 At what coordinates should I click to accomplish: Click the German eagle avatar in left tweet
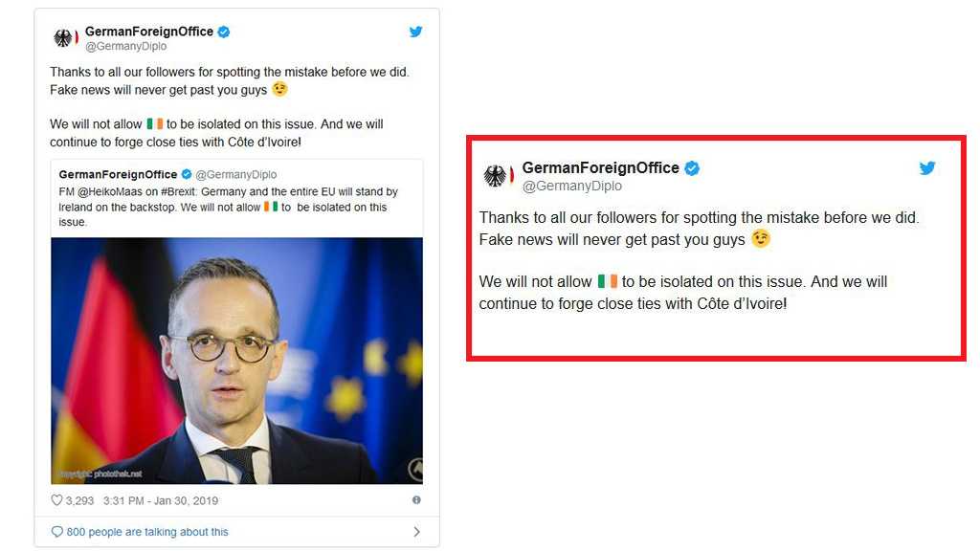click(64, 38)
